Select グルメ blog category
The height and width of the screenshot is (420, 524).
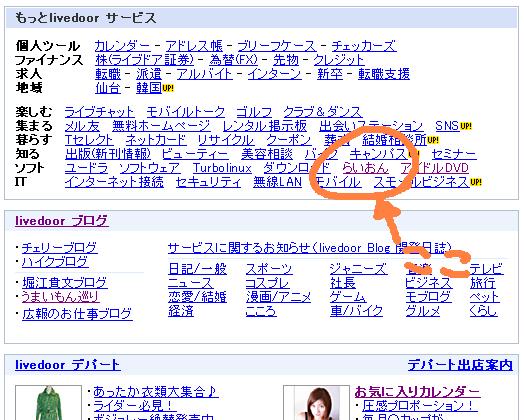pos(423,311)
